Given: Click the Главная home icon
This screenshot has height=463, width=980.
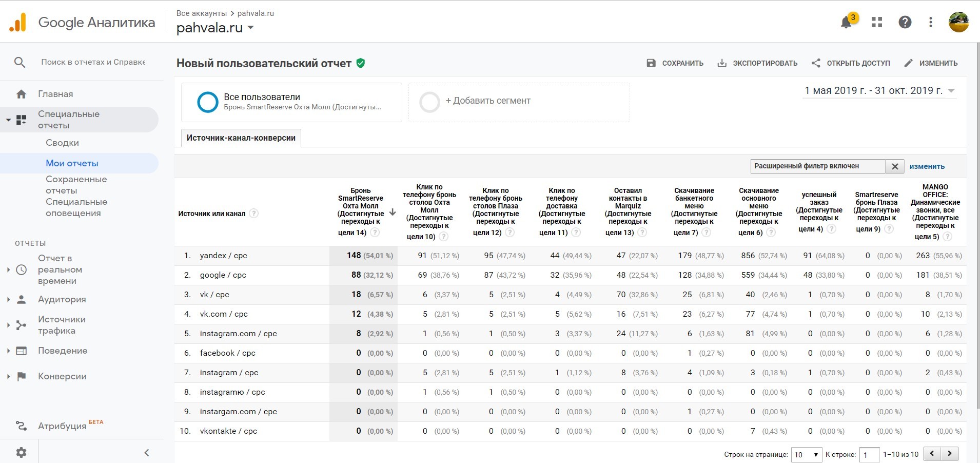Looking at the screenshot, I should coord(21,94).
